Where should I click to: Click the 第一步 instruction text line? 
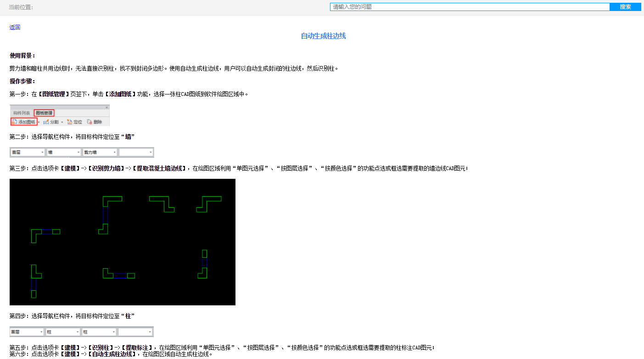pyautogui.click(x=129, y=94)
